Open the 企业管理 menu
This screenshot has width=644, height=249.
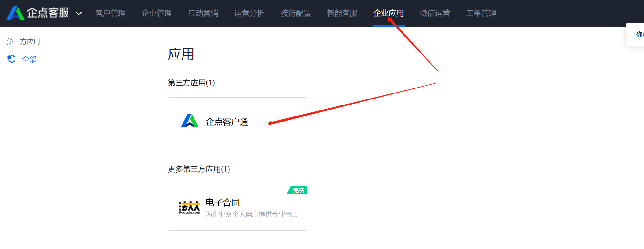(x=157, y=13)
